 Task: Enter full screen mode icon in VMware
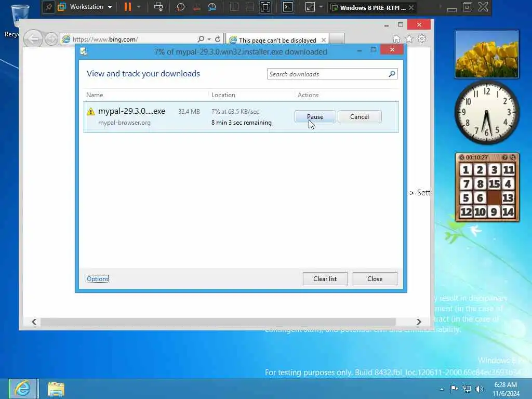[265, 7]
